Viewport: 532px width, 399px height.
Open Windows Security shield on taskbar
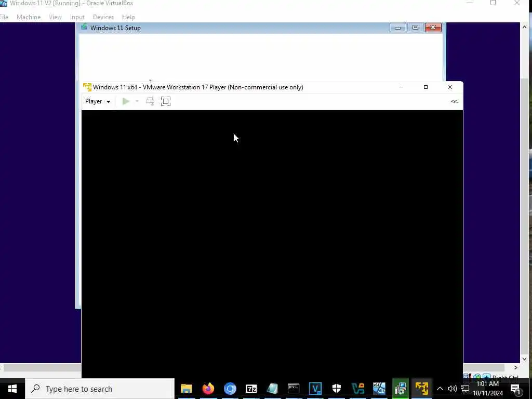coord(337,389)
